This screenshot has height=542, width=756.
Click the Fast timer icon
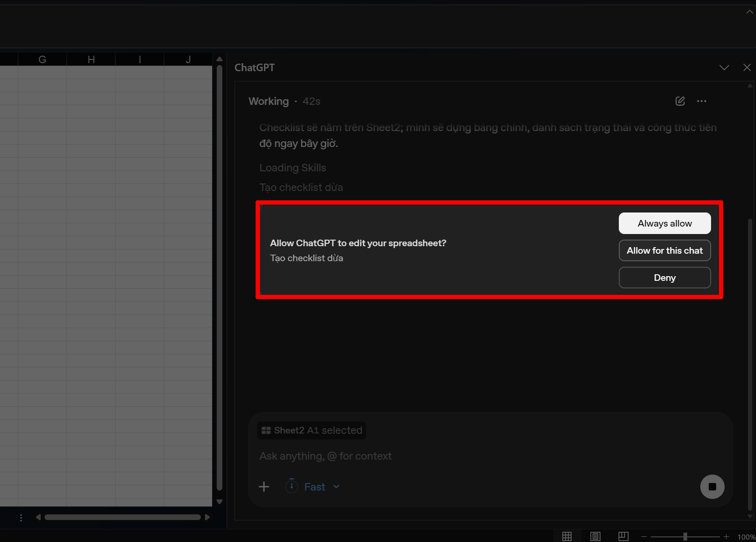click(x=292, y=486)
